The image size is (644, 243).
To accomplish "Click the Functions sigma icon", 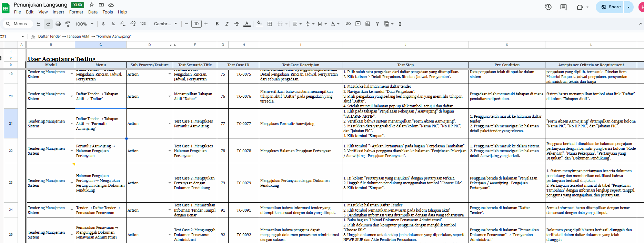I will (400, 24).
